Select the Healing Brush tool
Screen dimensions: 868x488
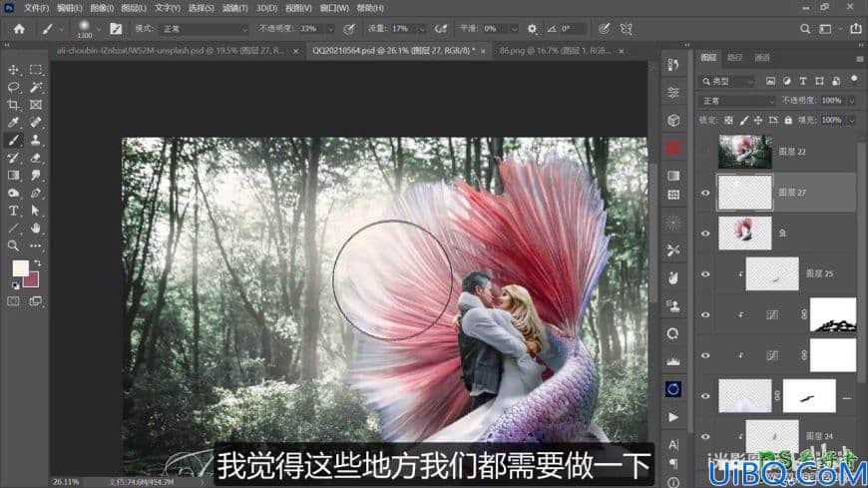tap(36, 123)
